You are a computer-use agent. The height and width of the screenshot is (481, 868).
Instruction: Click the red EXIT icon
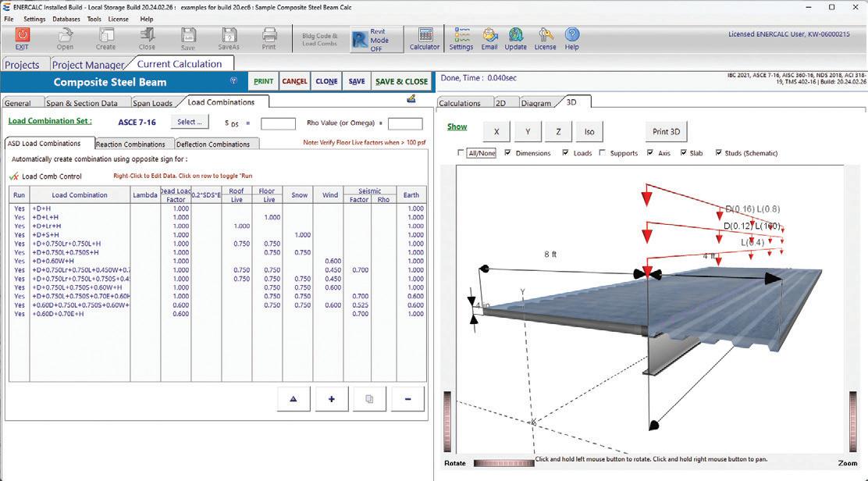(x=22, y=35)
